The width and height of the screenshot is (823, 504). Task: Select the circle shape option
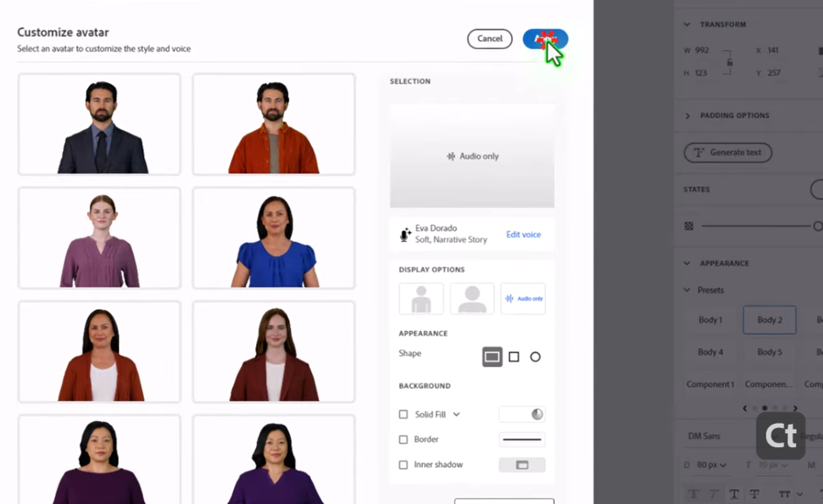[x=536, y=356]
